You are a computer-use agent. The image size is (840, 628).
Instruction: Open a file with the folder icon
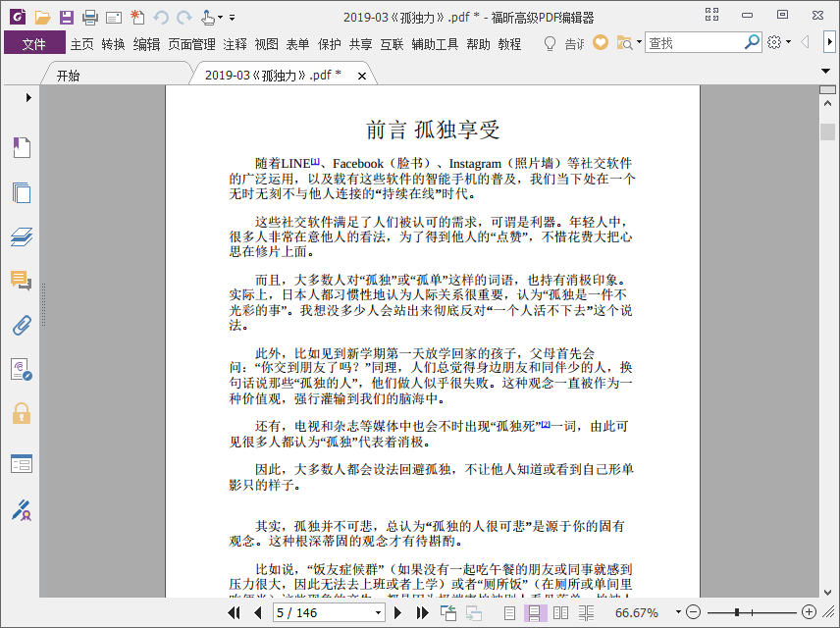pyautogui.click(x=42, y=18)
